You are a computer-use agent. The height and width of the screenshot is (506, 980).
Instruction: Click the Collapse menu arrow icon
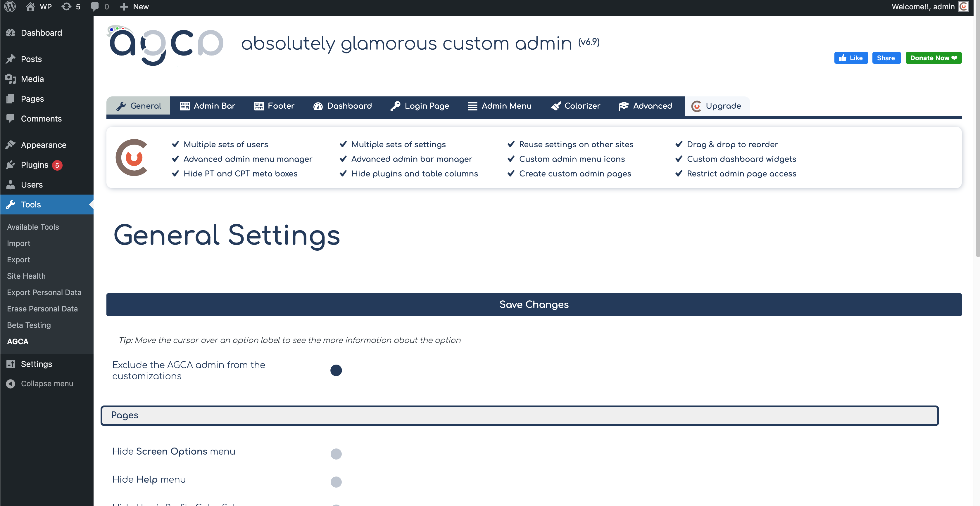[x=11, y=384]
